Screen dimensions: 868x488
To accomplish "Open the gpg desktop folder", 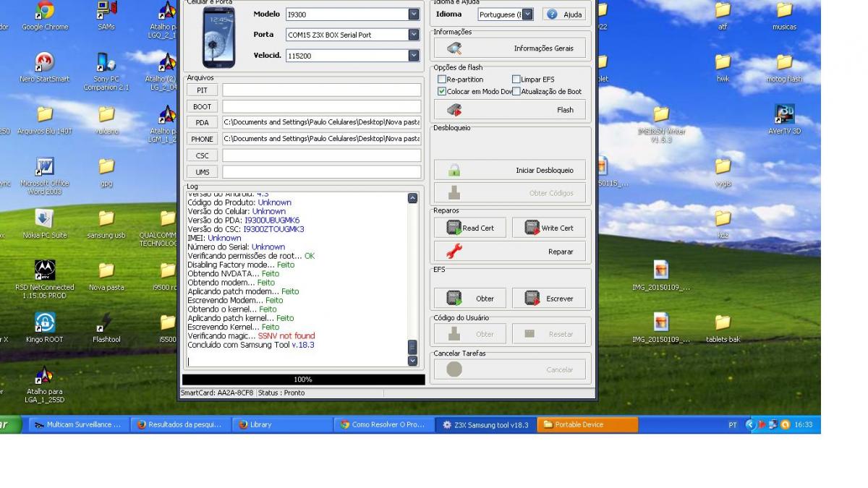I will [106, 172].
